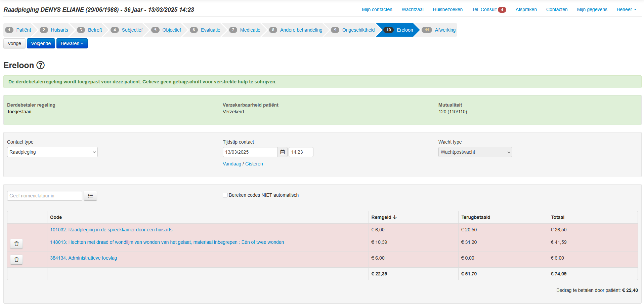The width and height of the screenshot is (644, 306).
Task: Click the Vorige button
Action: 14,43
